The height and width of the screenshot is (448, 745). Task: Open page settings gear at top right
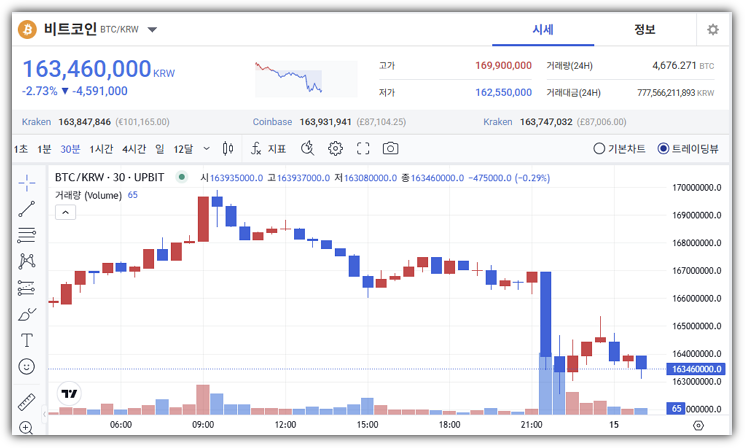point(713,29)
